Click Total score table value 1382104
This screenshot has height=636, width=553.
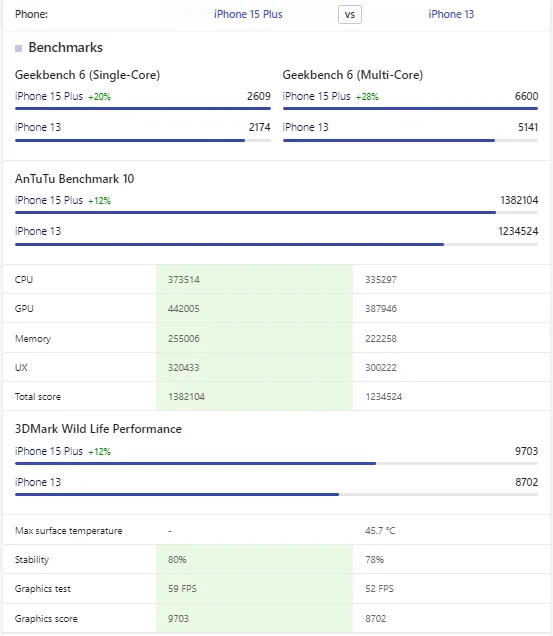point(187,397)
